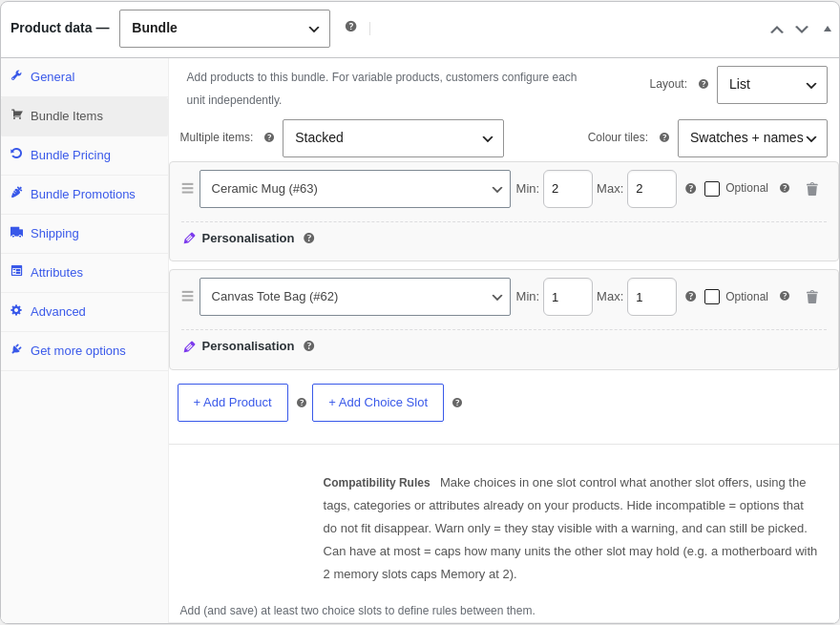Screen dimensions: 840x625
Task: Click the truck icon beside Shipping
Action: pyautogui.click(x=16, y=232)
